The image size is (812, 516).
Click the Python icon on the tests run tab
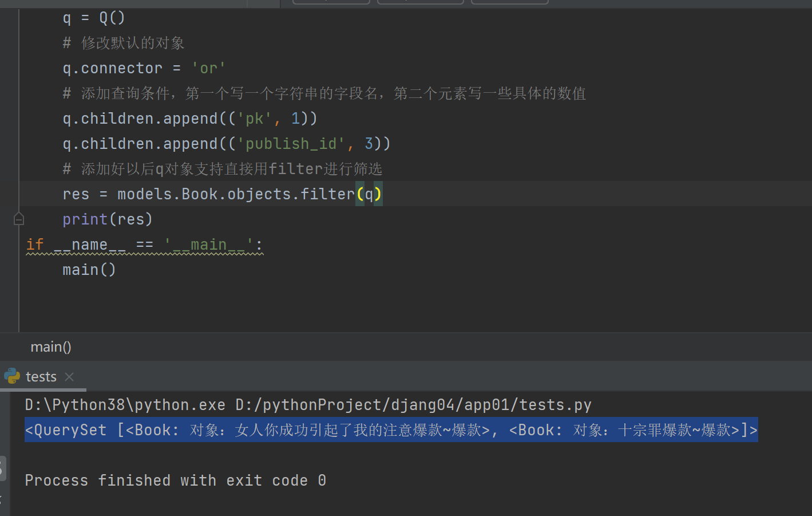[12, 376]
